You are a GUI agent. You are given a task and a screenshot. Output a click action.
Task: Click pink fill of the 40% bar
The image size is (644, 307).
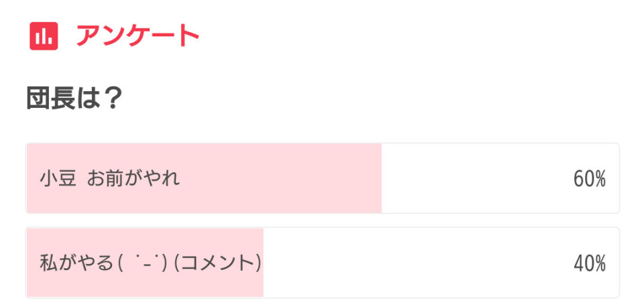(x=145, y=263)
